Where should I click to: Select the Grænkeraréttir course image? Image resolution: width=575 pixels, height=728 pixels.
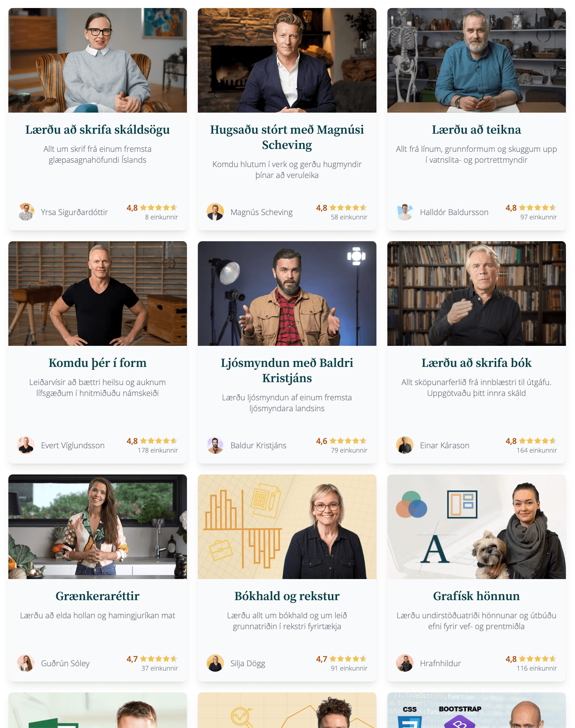98,527
